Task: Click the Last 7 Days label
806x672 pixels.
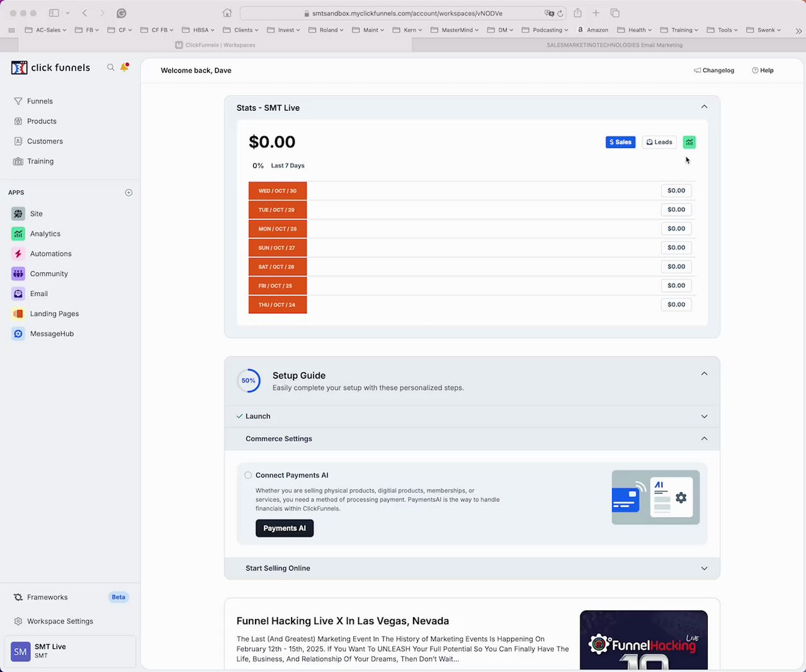Action: (288, 166)
